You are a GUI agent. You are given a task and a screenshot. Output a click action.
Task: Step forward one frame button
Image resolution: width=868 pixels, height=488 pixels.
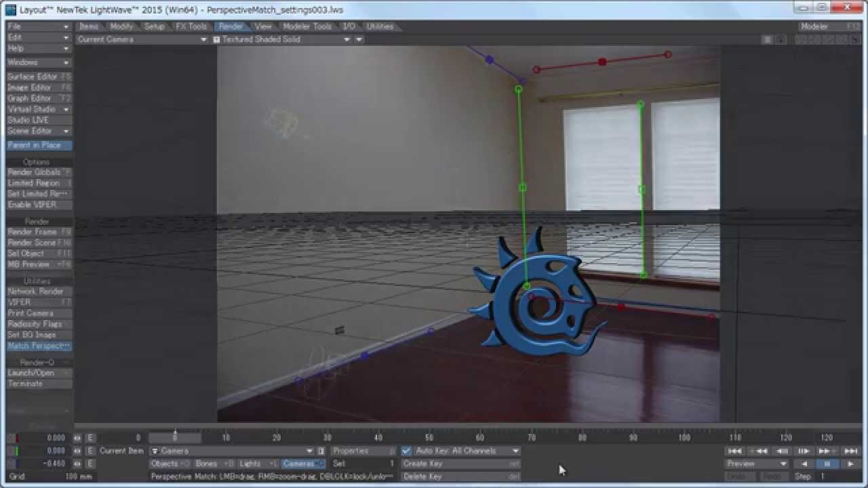pyautogui.click(x=804, y=451)
